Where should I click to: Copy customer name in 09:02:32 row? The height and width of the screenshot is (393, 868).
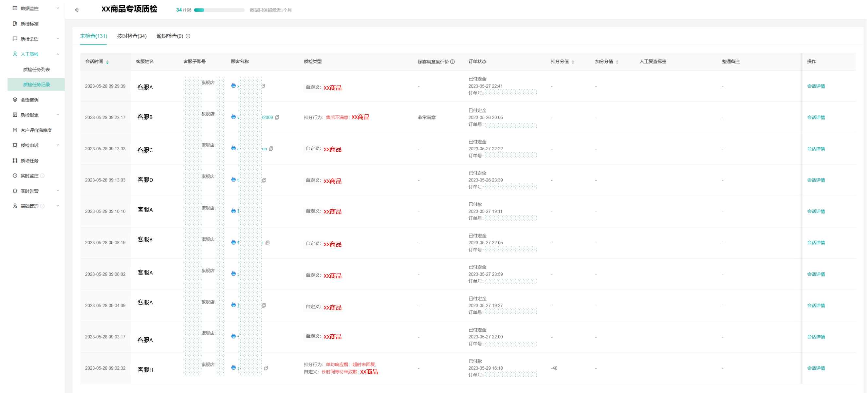click(x=266, y=368)
